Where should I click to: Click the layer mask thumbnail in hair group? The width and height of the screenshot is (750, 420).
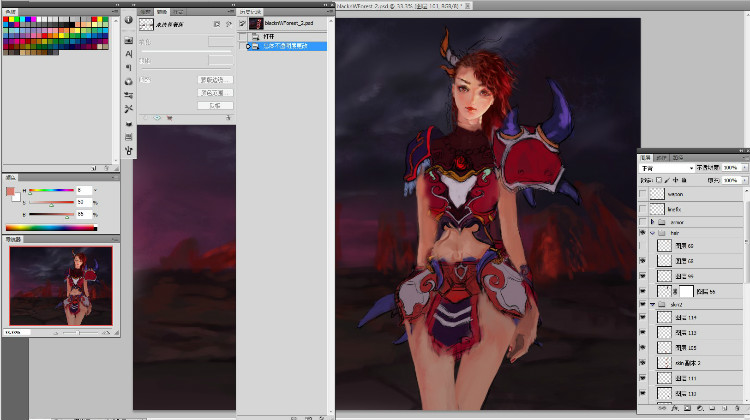tap(686, 291)
